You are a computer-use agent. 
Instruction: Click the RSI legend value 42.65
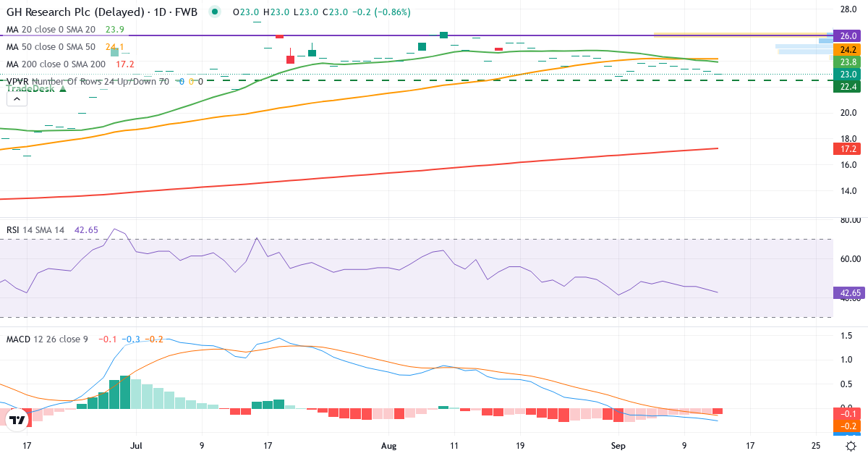point(86,230)
